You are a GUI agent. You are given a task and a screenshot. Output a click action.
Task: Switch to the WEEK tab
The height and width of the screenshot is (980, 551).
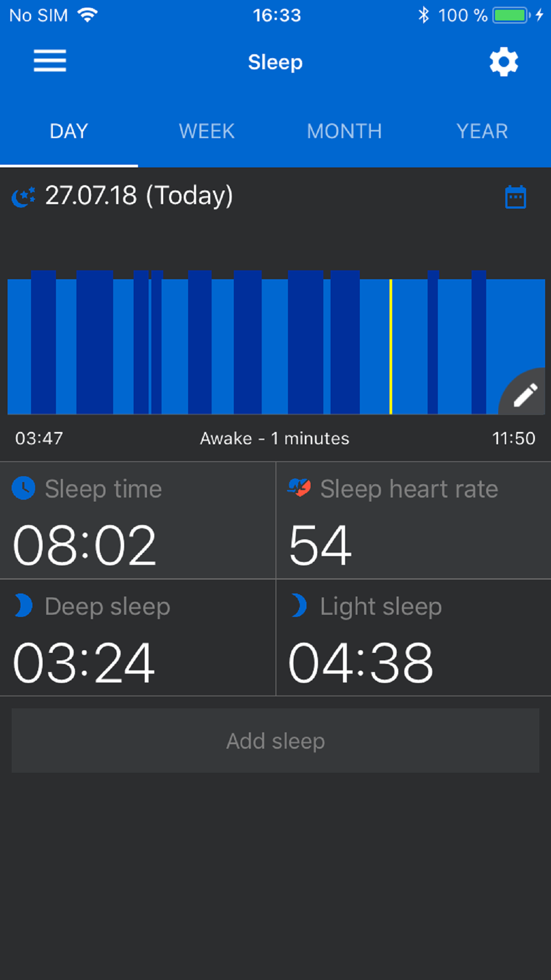tap(207, 131)
